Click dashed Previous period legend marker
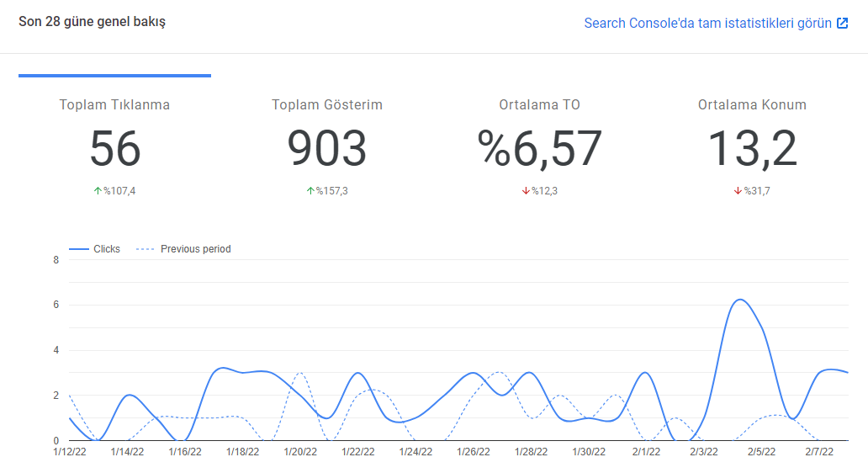The height and width of the screenshot is (473, 868). [x=145, y=249]
